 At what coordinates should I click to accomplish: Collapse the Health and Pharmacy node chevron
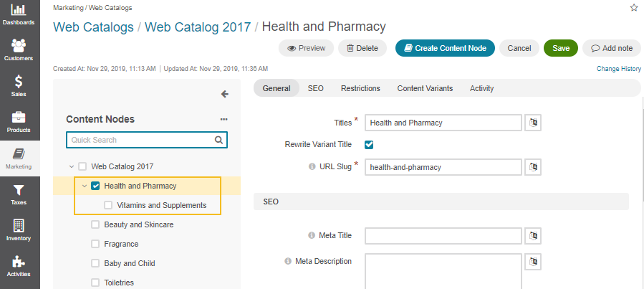coord(85,186)
